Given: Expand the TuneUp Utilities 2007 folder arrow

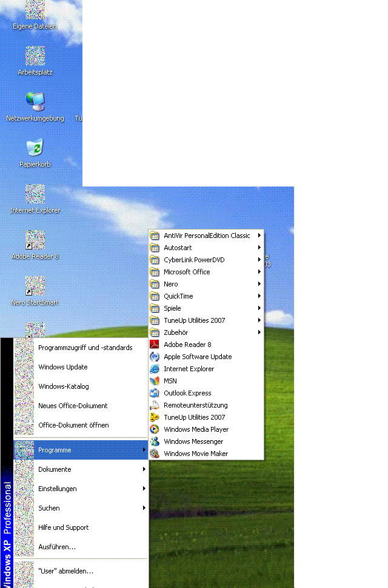Looking at the screenshot, I should tap(259, 320).
